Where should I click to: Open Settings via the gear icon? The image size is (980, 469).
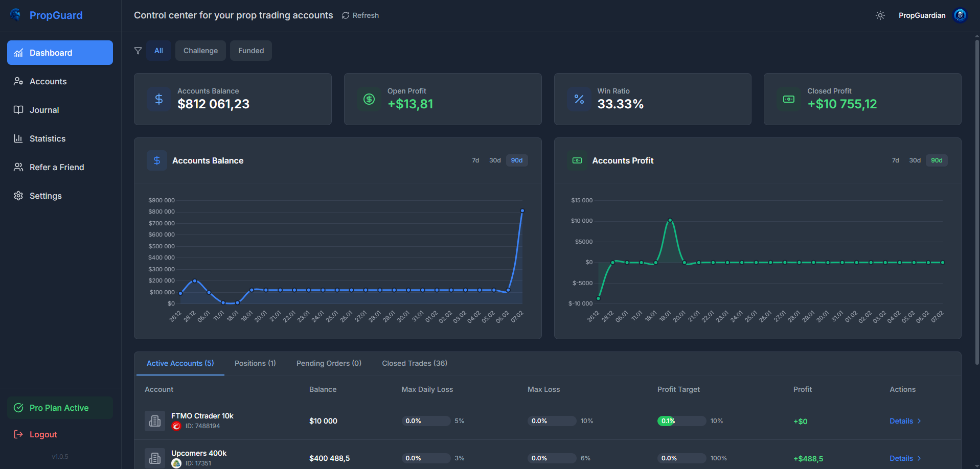(x=18, y=196)
